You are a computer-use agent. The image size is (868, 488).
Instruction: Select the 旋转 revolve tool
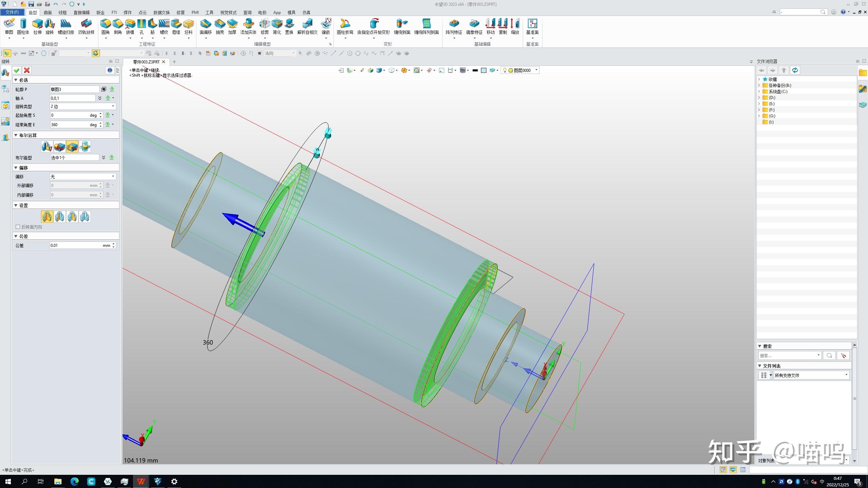[50, 26]
